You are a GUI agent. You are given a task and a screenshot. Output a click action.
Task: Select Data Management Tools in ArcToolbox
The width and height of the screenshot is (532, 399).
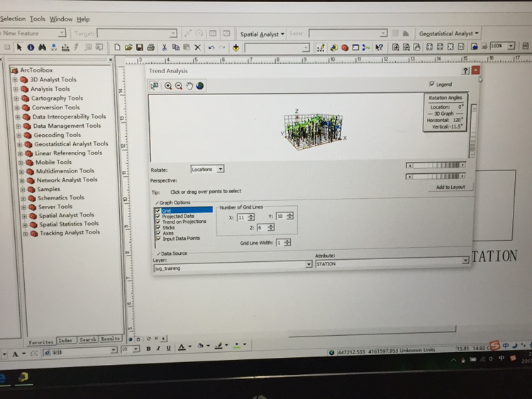(67, 126)
